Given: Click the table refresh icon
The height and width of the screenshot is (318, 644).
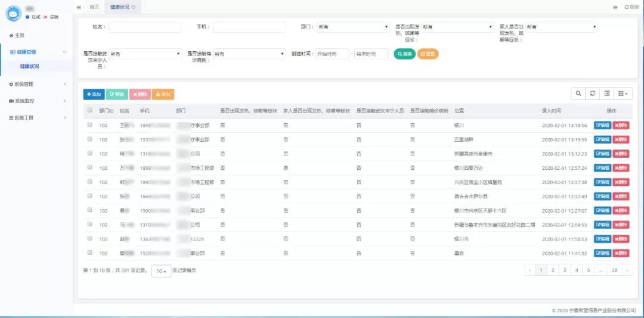Looking at the screenshot, I should (593, 93).
